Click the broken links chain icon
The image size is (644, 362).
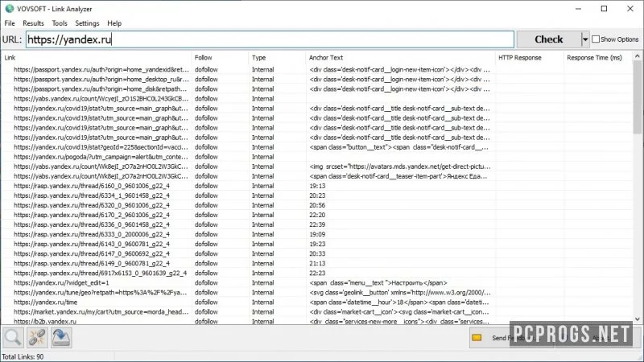pos(37,337)
